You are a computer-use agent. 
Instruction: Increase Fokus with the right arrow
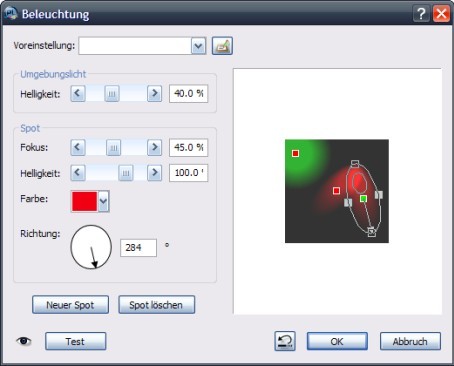154,147
